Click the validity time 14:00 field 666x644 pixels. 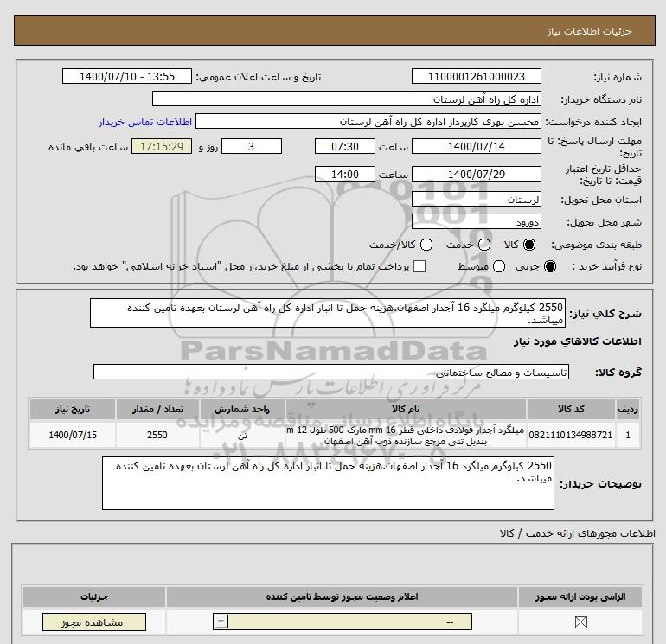345,174
